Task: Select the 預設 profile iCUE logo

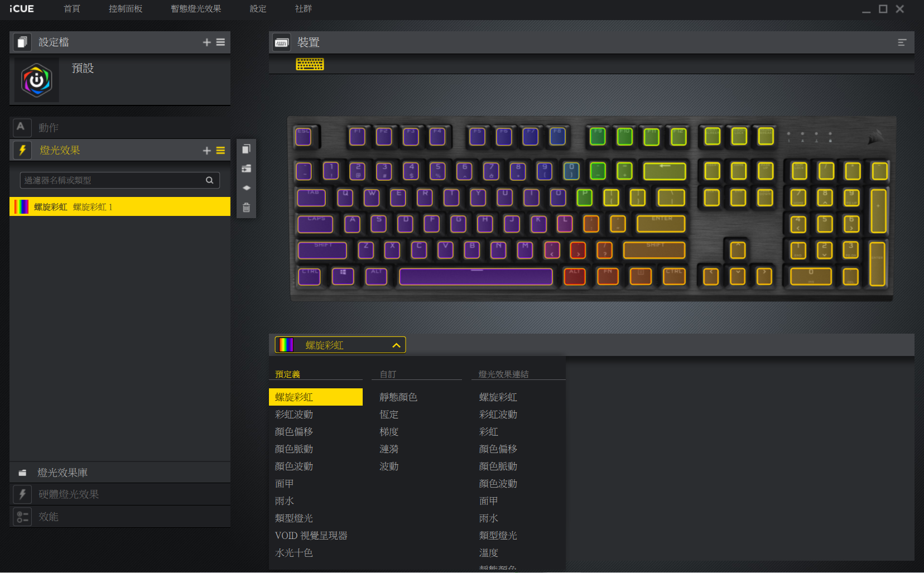Action: (x=37, y=80)
